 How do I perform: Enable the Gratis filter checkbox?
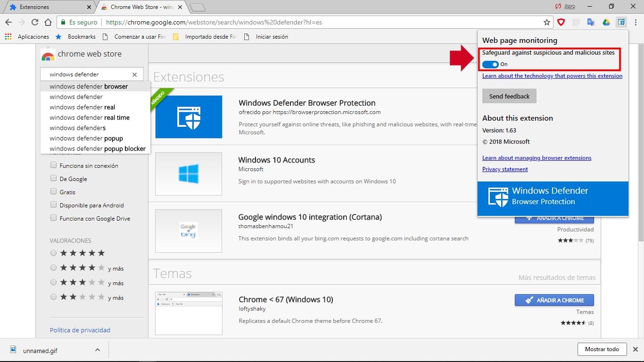(54, 192)
